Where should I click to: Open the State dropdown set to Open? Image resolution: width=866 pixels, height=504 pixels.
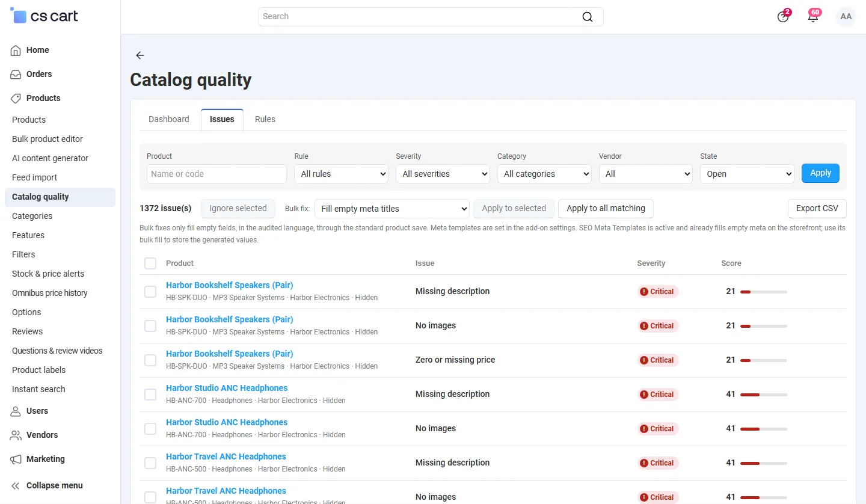click(x=747, y=174)
